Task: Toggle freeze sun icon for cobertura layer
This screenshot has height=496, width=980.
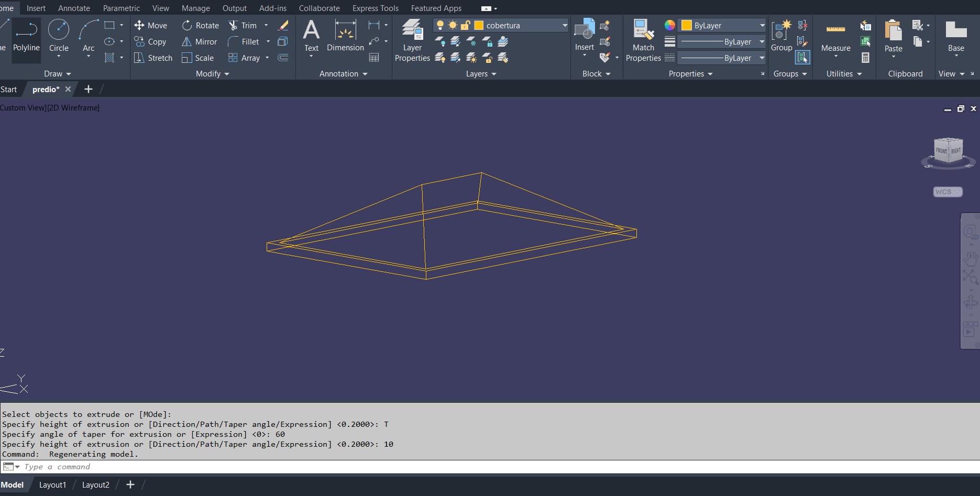Action: [453, 25]
